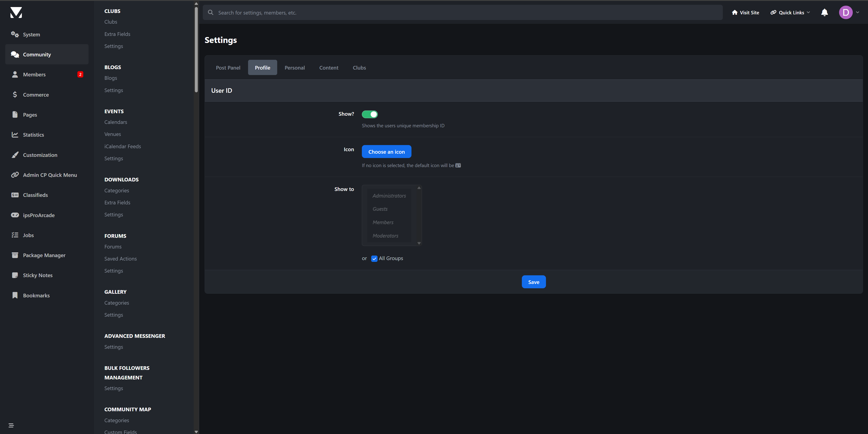The image size is (868, 434).
Task: Click the Package Manager box icon
Action: (15, 255)
